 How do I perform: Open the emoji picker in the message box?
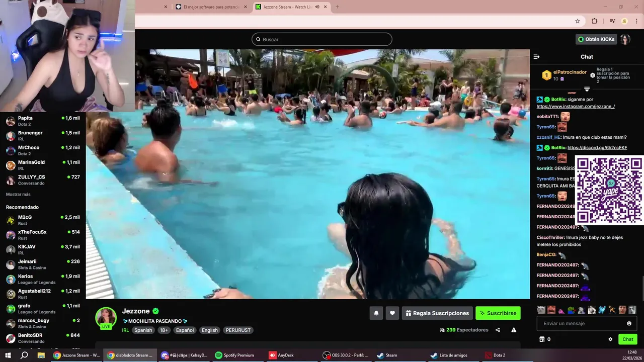(x=629, y=323)
